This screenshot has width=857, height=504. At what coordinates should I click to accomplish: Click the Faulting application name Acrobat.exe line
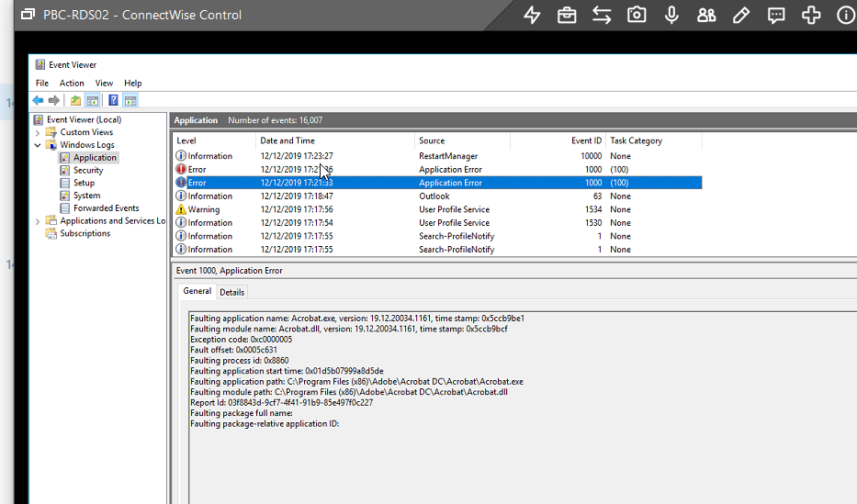(x=357, y=319)
